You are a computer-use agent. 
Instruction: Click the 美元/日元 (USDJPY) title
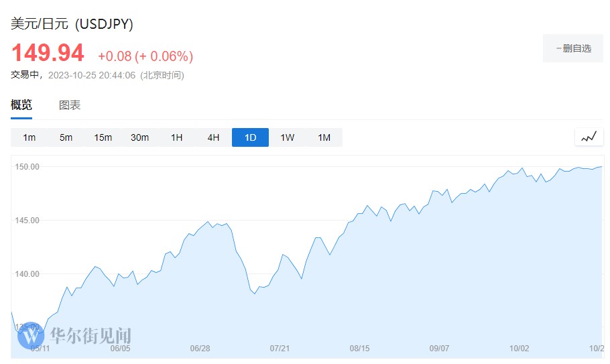click(72, 23)
